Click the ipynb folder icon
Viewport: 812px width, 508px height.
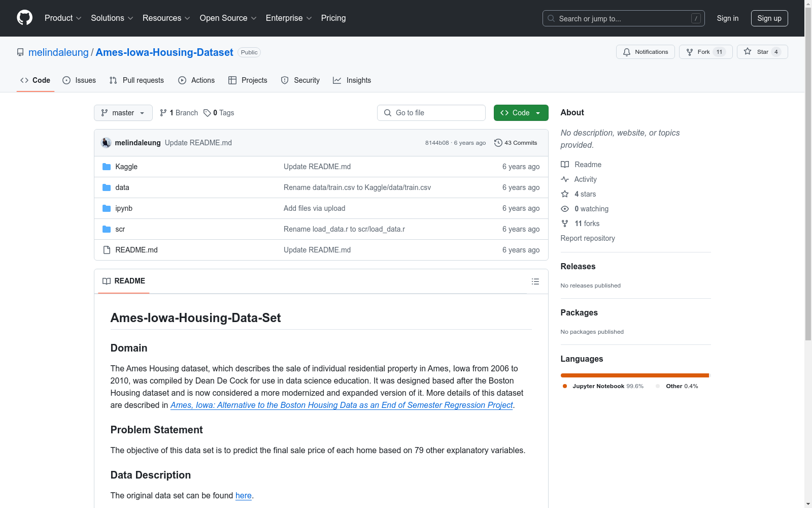(x=107, y=208)
